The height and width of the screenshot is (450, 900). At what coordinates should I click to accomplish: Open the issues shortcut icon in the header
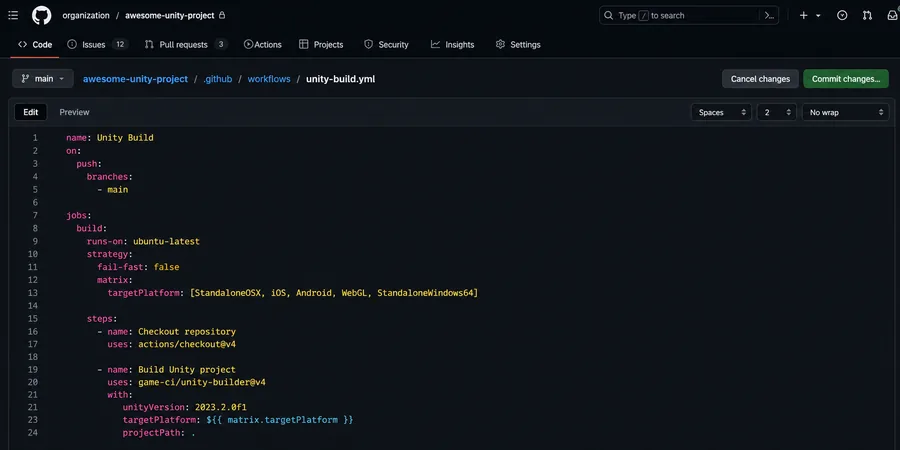pyautogui.click(x=842, y=15)
